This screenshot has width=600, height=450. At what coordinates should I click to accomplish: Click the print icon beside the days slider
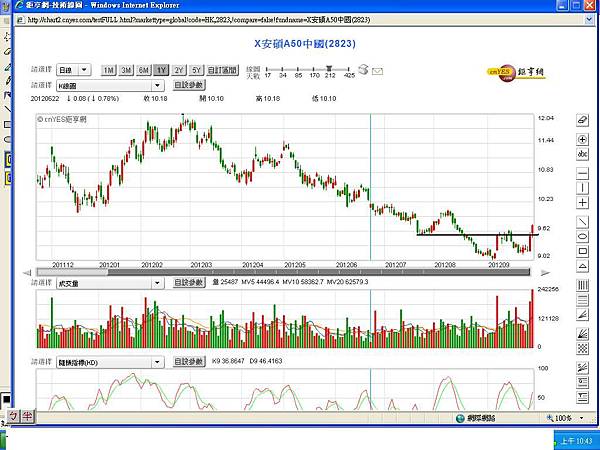tap(363, 70)
